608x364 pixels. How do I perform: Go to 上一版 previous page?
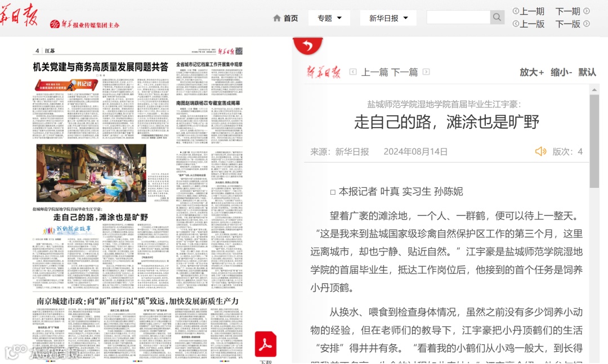[x=529, y=24]
